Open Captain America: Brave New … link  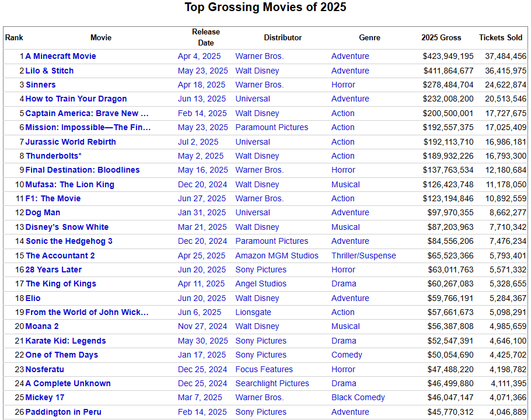[x=87, y=113]
